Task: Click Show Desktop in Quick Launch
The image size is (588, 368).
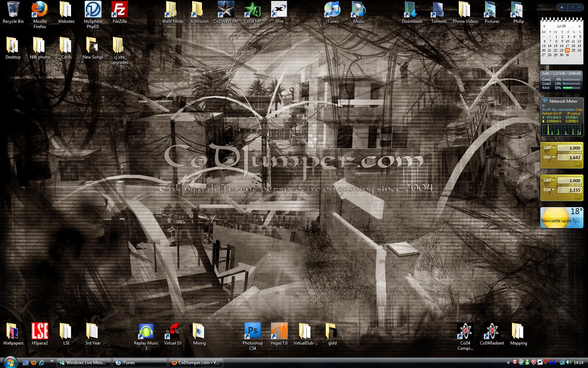Action: pos(26,363)
